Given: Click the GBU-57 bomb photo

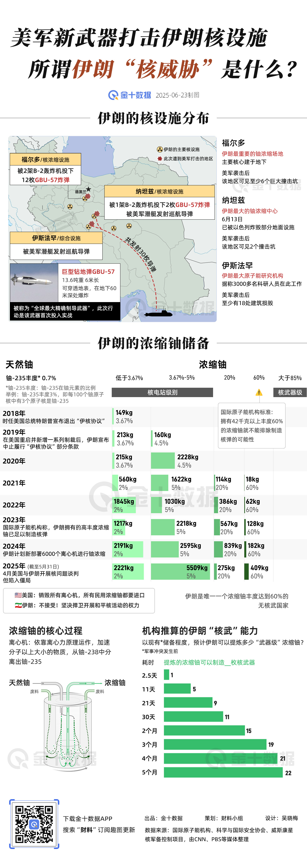Looking at the screenshot, I should click(x=34, y=282).
